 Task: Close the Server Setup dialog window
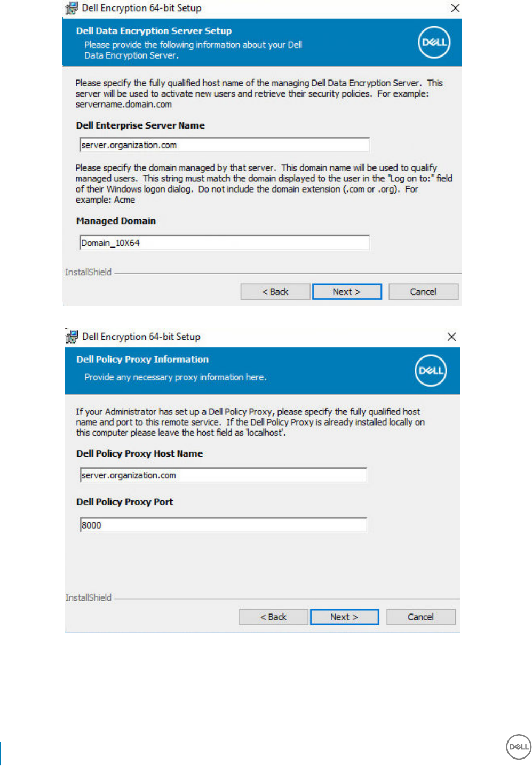(455, 8)
